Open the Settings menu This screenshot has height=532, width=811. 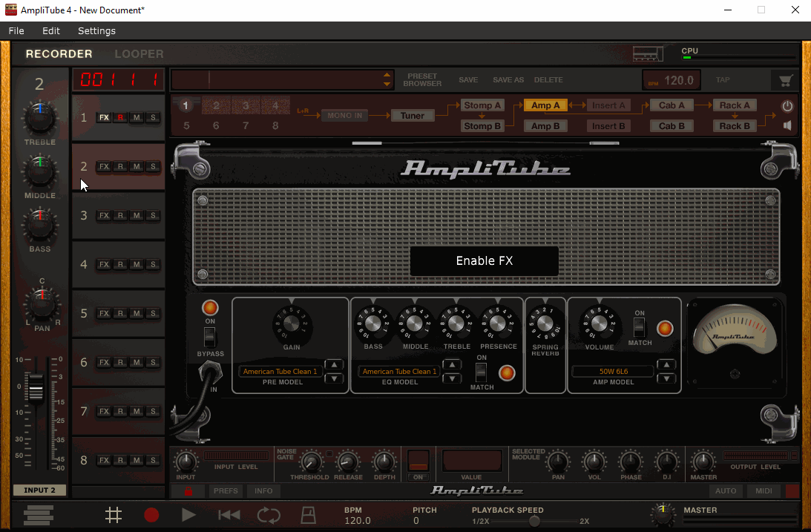(x=96, y=31)
